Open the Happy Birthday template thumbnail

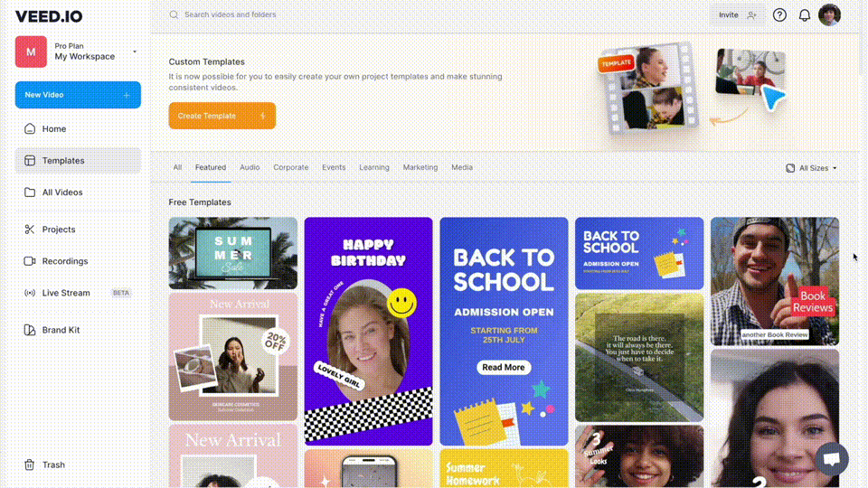(368, 331)
